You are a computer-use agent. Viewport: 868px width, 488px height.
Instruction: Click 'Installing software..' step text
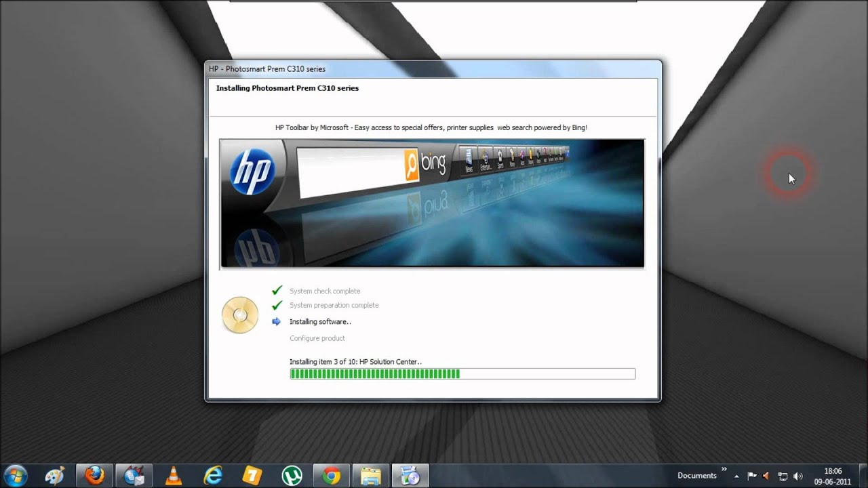(x=320, y=322)
